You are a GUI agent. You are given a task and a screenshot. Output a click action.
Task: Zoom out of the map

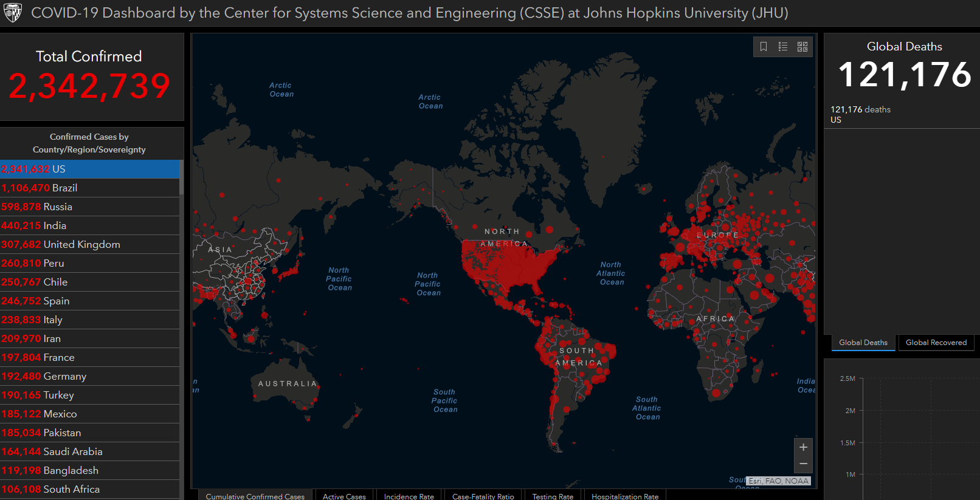click(x=803, y=464)
